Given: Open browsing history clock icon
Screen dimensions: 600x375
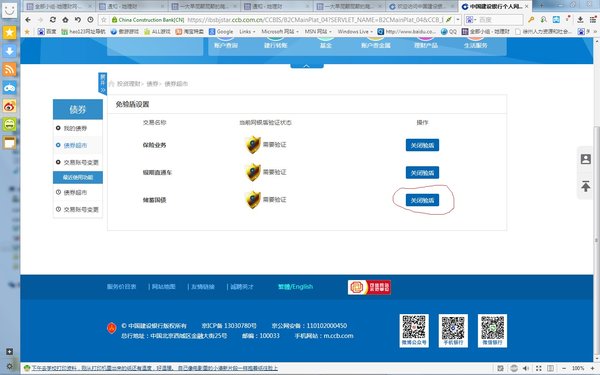Looking at the screenshot, I should click(90, 20).
